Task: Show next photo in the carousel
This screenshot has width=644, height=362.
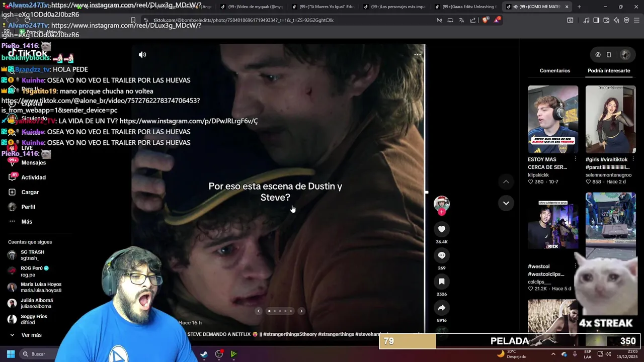Action: point(301,311)
